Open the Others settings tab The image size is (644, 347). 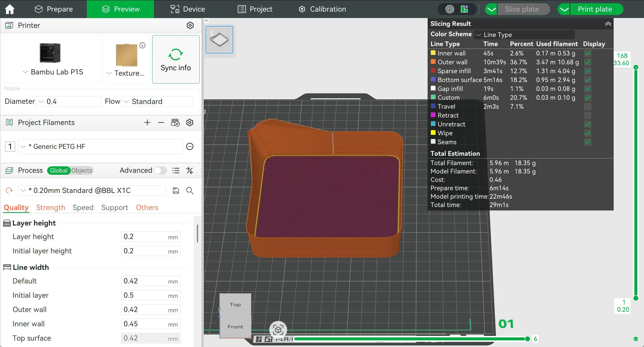point(147,208)
